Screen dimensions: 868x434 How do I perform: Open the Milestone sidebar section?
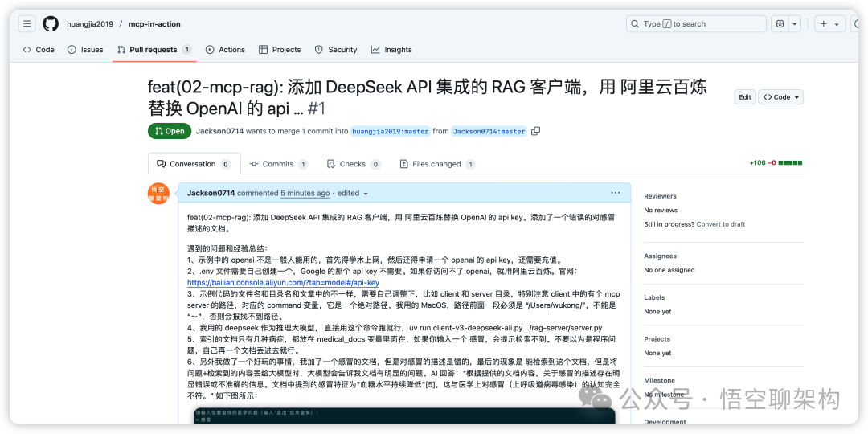[x=659, y=380]
